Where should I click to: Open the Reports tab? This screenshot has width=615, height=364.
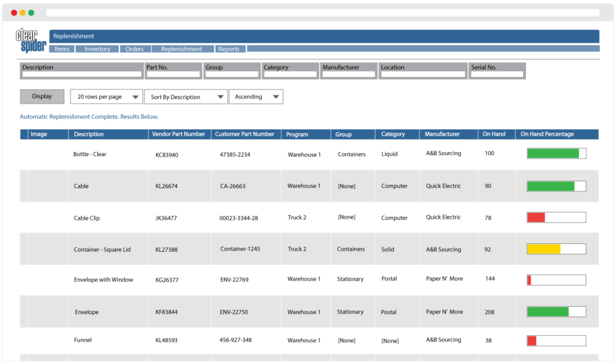click(230, 49)
